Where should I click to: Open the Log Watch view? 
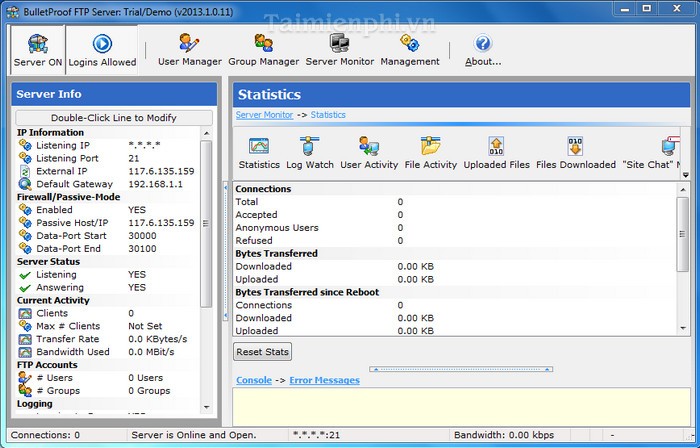click(310, 153)
